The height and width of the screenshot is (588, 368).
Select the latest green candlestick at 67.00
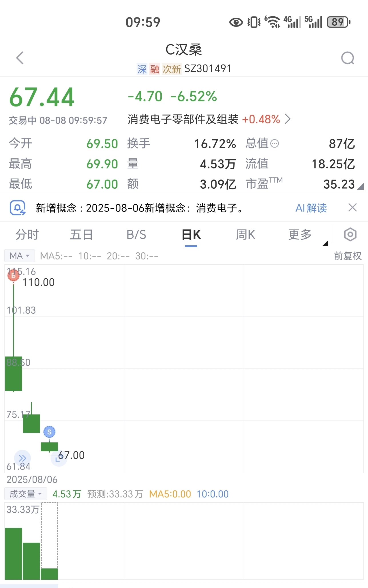pos(49,447)
